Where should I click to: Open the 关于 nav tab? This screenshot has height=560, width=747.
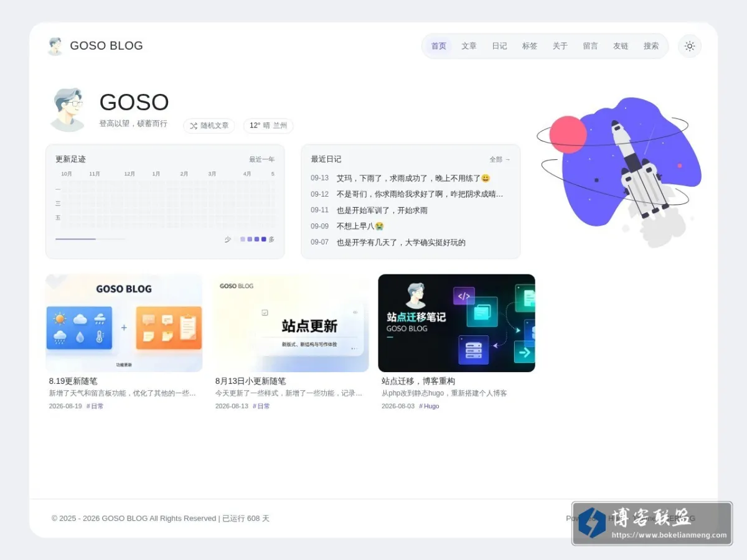(x=560, y=46)
